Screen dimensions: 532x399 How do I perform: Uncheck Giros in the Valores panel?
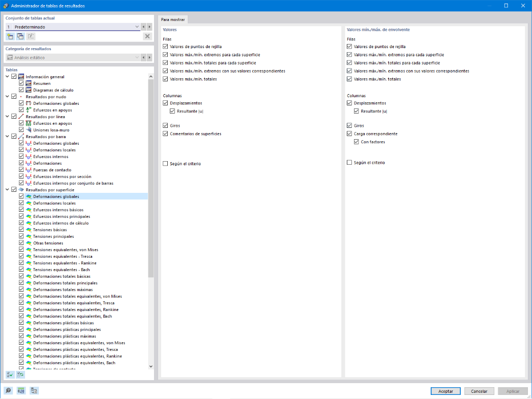coord(165,125)
